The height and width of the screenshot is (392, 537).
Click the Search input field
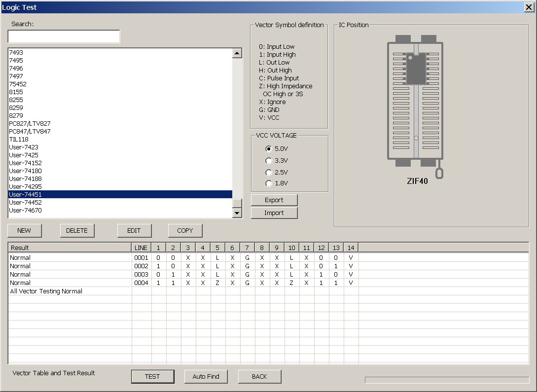(x=64, y=36)
